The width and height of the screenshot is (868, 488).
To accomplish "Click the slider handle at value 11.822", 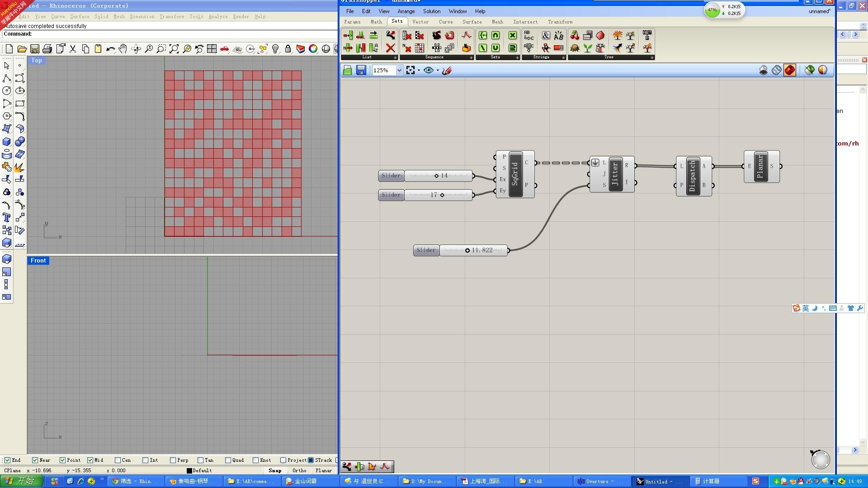I will pyautogui.click(x=467, y=250).
